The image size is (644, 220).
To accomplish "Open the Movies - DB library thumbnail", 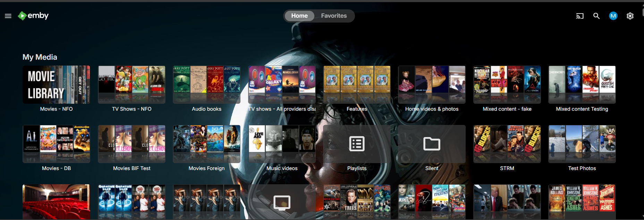I will (x=56, y=144).
